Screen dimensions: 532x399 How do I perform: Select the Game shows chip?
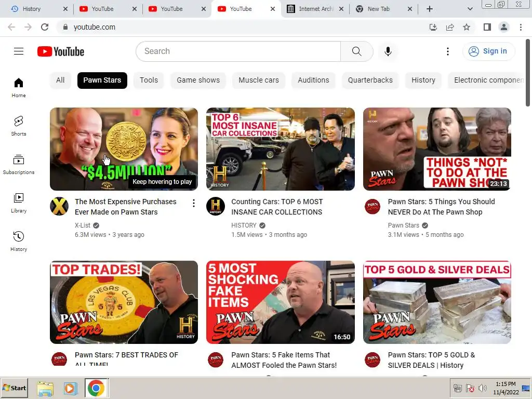point(198,80)
